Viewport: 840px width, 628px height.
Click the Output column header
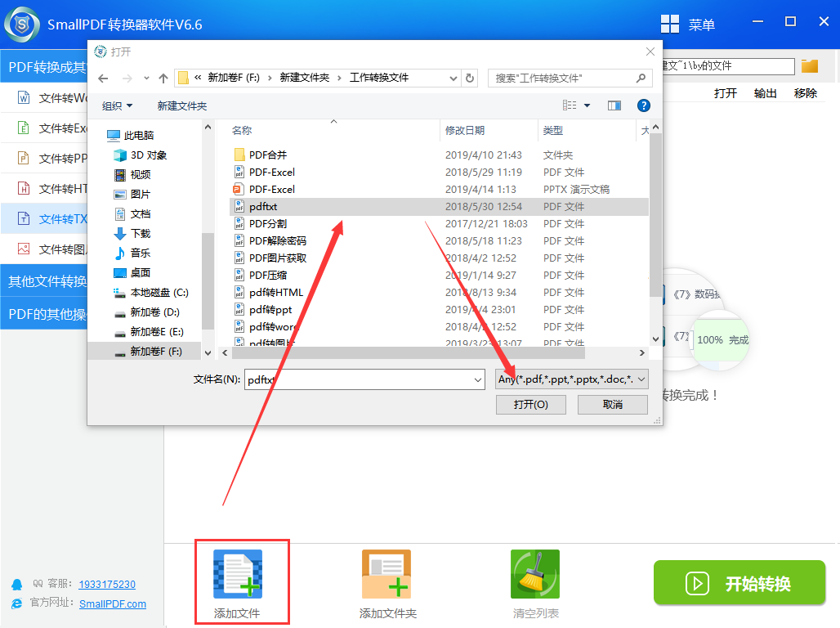pyautogui.click(x=765, y=93)
